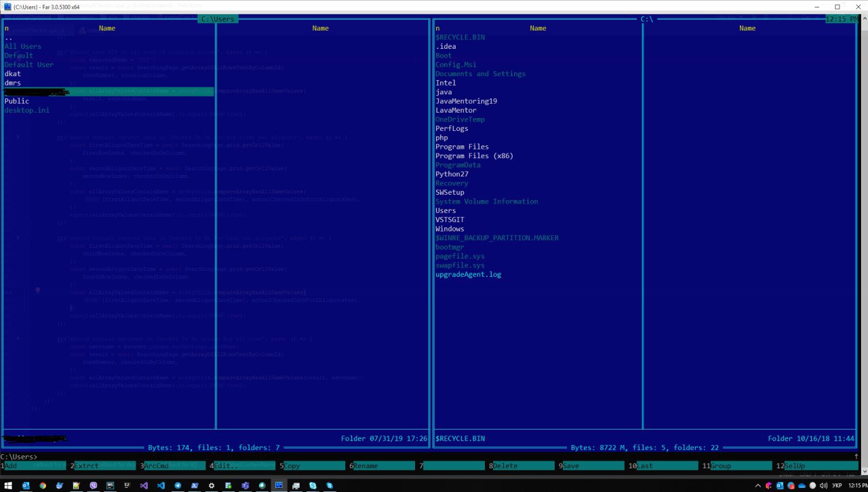
Task: Open blue Visual Studio Code taskbar icon
Action: (161, 486)
